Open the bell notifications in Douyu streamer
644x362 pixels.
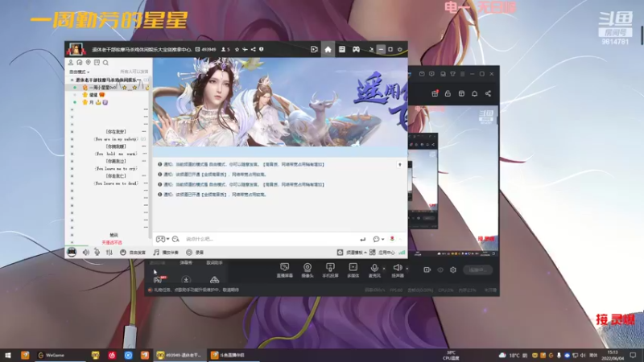click(x=474, y=93)
